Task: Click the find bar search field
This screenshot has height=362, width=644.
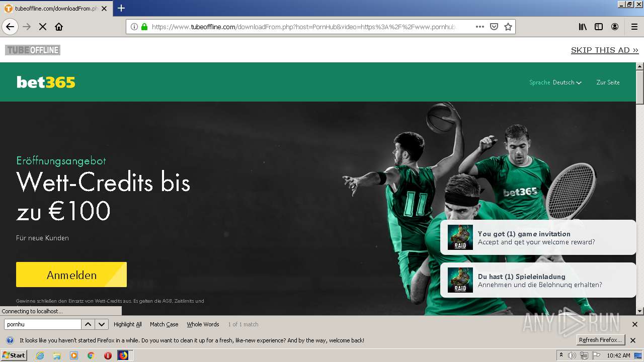Action: click(42, 324)
